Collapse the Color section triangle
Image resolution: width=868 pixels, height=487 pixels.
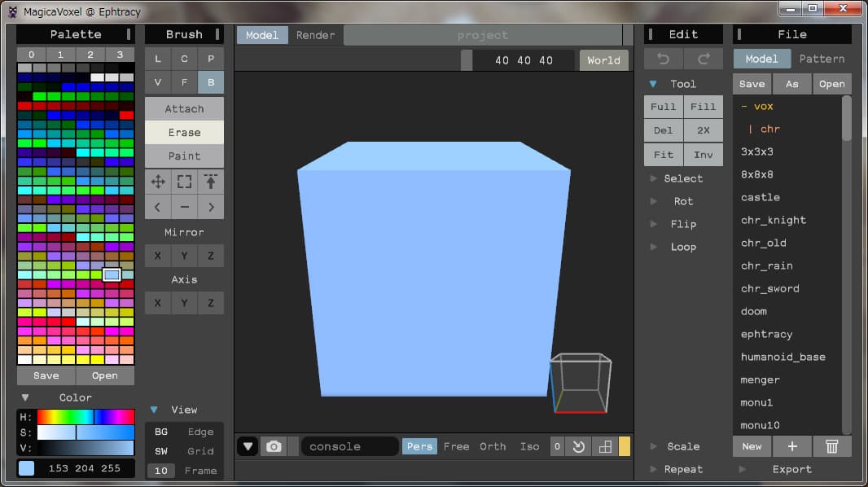point(25,397)
